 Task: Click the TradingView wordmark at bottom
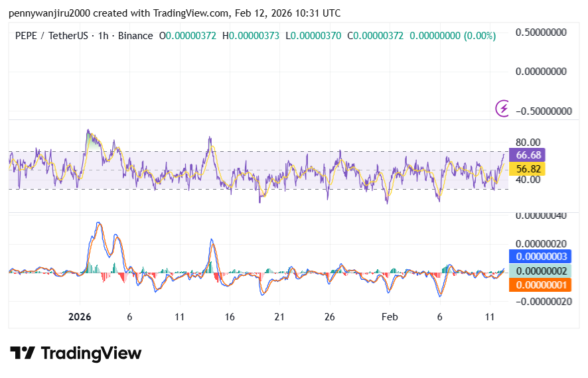point(91,353)
